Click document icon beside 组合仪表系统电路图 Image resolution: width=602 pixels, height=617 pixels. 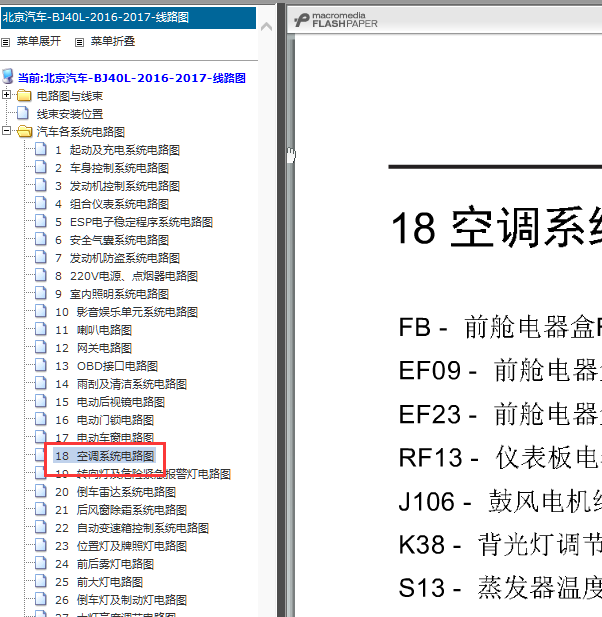click(x=41, y=203)
